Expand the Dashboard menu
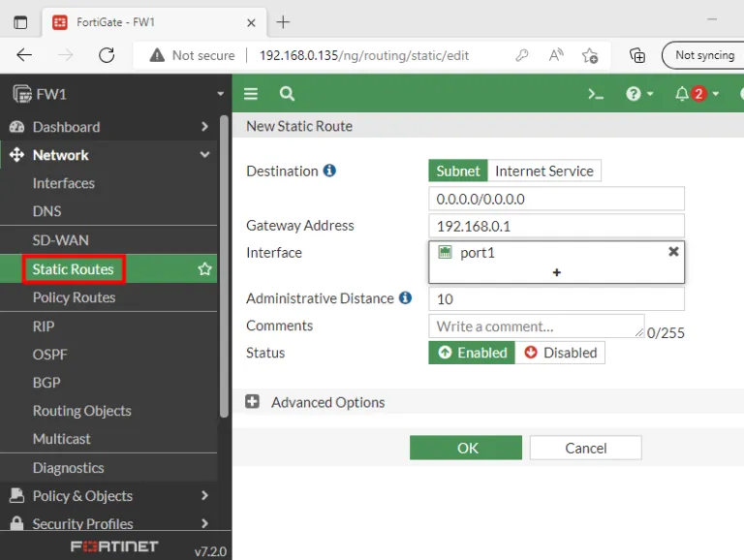744x560 pixels. click(x=109, y=127)
